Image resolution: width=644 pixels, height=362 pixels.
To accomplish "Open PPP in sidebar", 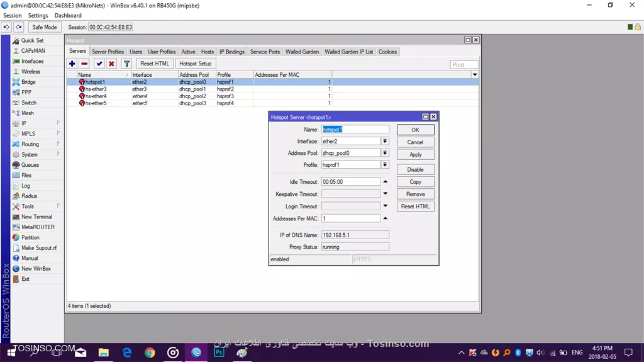I will tap(26, 92).
